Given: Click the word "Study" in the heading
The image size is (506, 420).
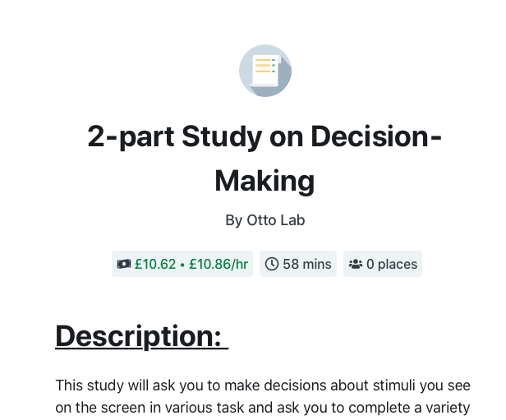Looking at the screenshot, I should (x=222, y=137).
